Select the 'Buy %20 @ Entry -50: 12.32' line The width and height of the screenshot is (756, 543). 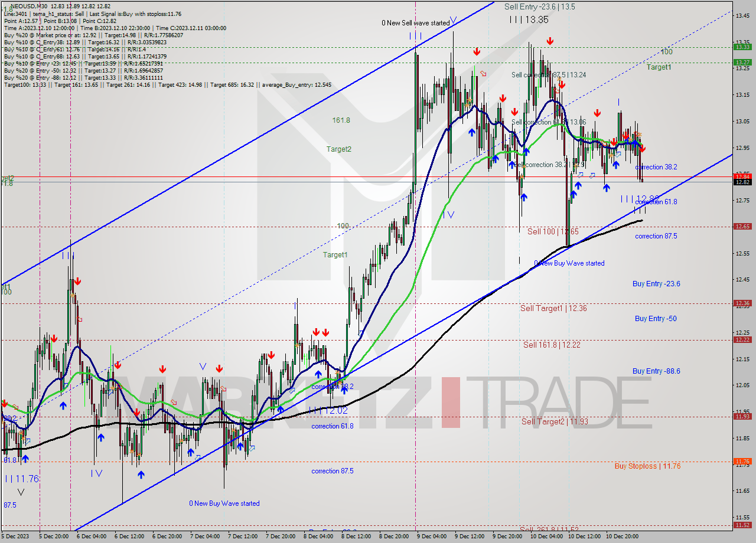pyautogui.click(x=83, y=70)
